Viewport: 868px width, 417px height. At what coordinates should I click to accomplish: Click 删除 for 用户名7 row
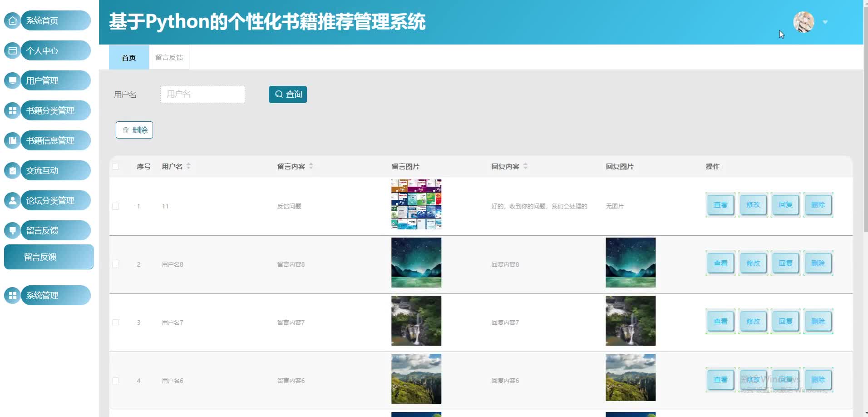coord(818,321)
